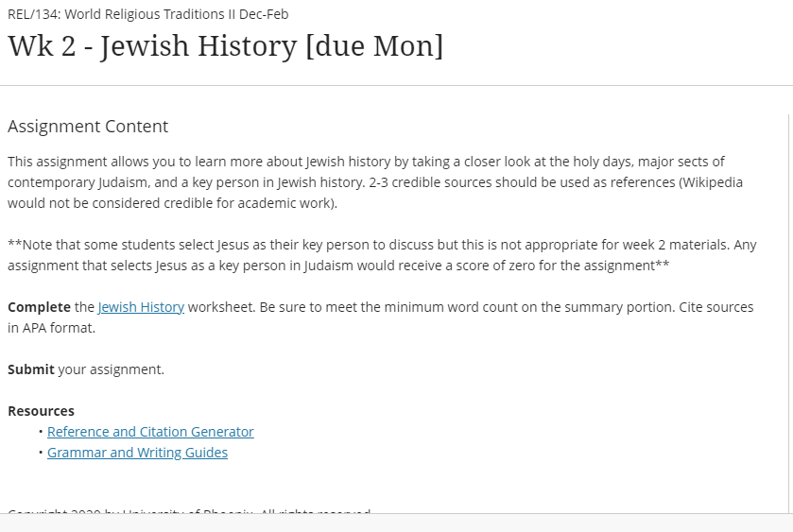Open the Grammar and Writing Guides link
This screenshot has width=793, height=532.
(137, 453)
